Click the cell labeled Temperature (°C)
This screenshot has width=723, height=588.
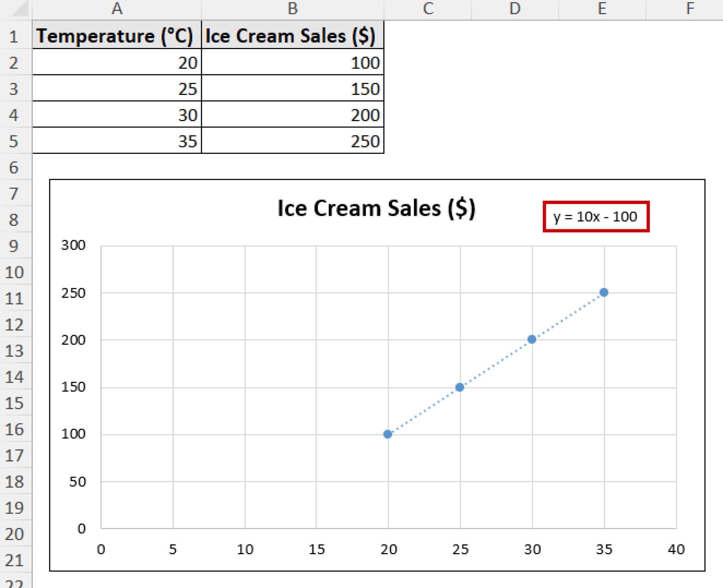(116, 35)
